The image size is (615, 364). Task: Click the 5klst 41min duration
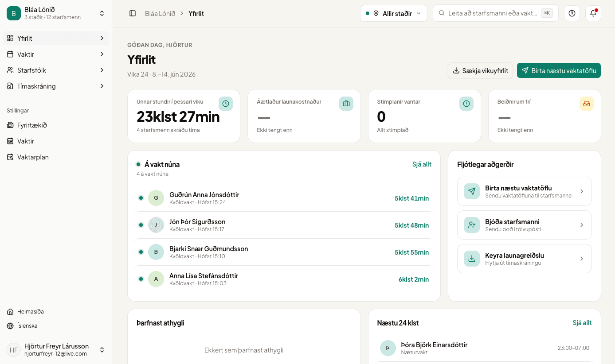pyautogui.click(x=412, y=198)
